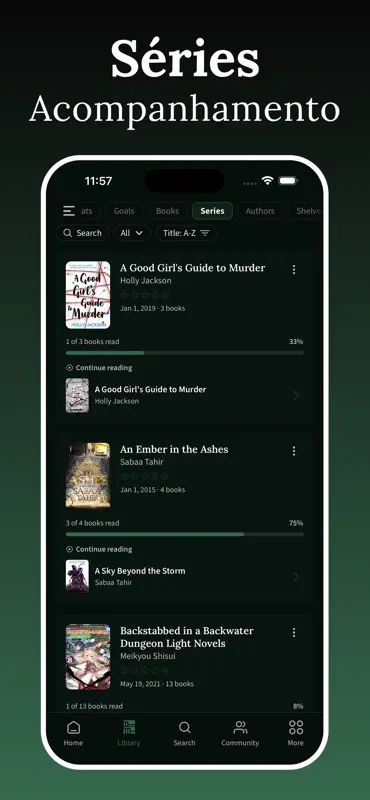Tap the Library icon in bottom navigation
370x800 pixels.
[129, 727]
